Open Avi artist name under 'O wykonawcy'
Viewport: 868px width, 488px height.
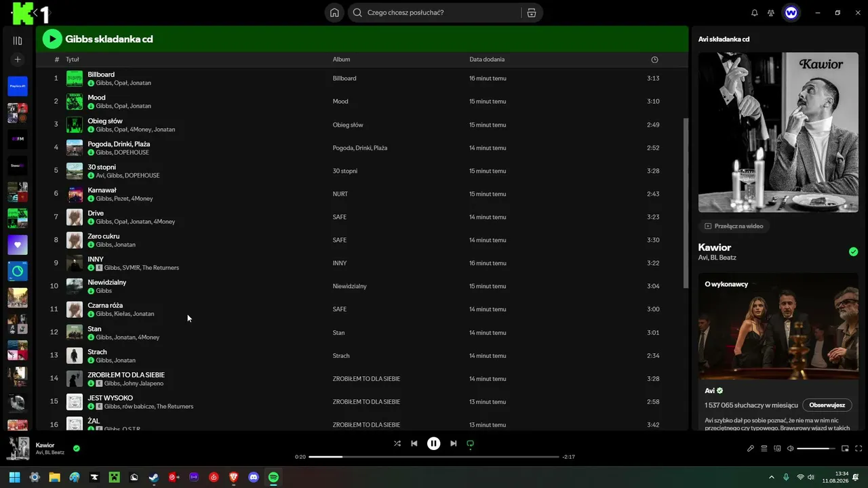pos(710,390)
